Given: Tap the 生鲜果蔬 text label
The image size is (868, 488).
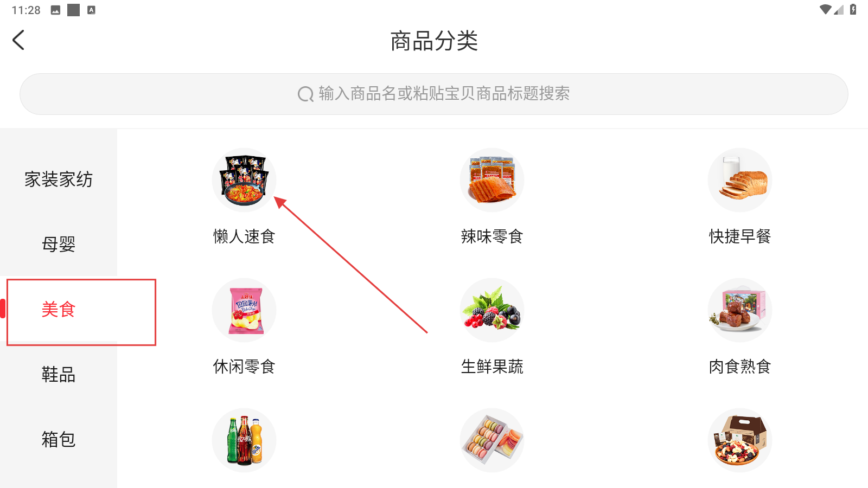Looking at the screenshot, I should coord(492,367).
